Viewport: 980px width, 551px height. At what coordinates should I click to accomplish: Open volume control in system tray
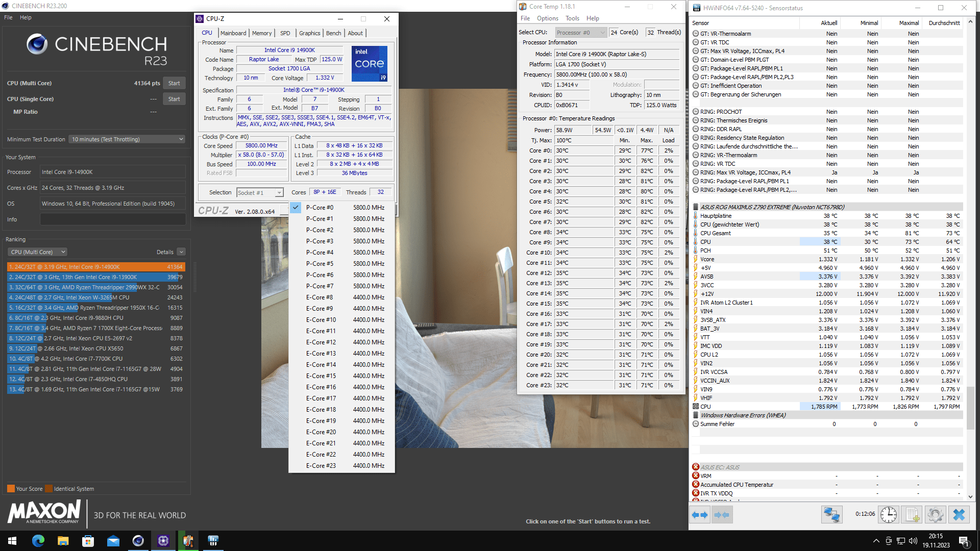coord(913,541)
